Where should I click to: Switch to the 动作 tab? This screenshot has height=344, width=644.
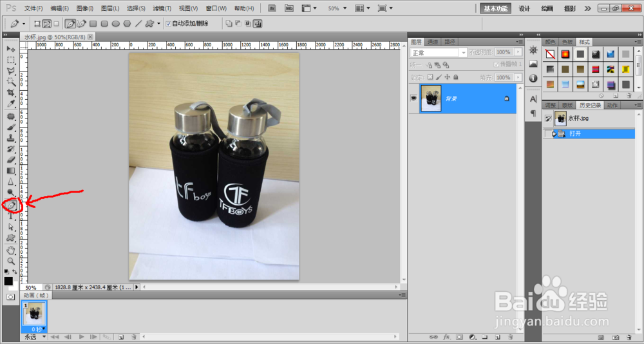(x=612, y=106)
